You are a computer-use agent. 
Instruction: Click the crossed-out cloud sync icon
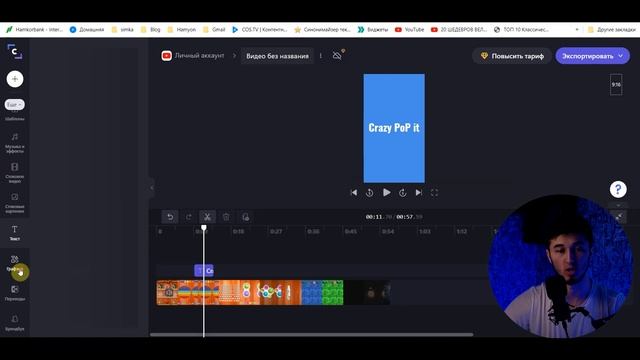click(338, 55)
